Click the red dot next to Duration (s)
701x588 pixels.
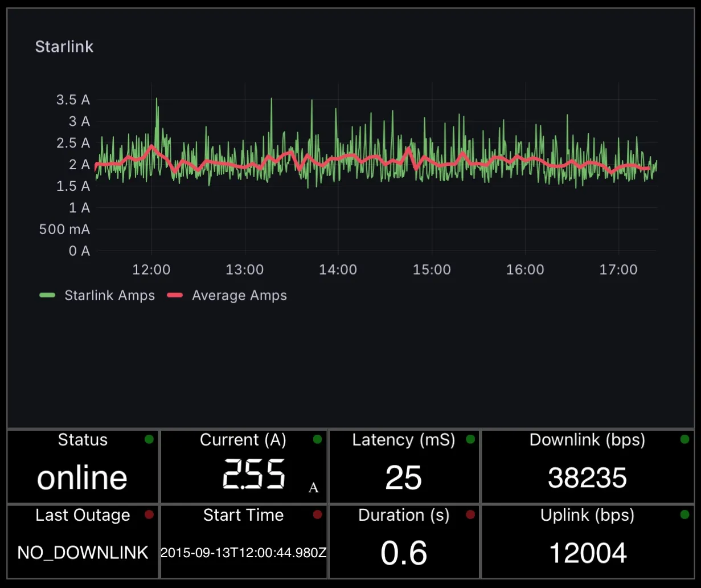pos(470,514)
